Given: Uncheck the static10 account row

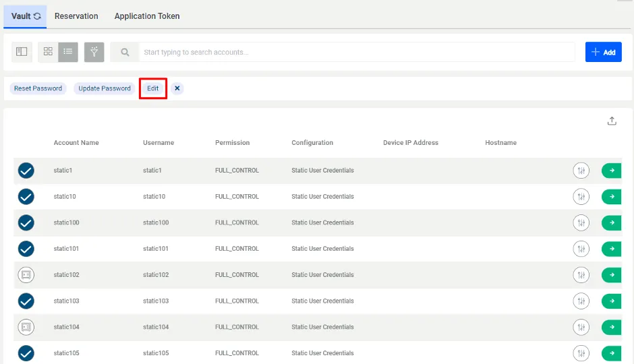Looking at the screenshot, I should [x=26, y=197].
